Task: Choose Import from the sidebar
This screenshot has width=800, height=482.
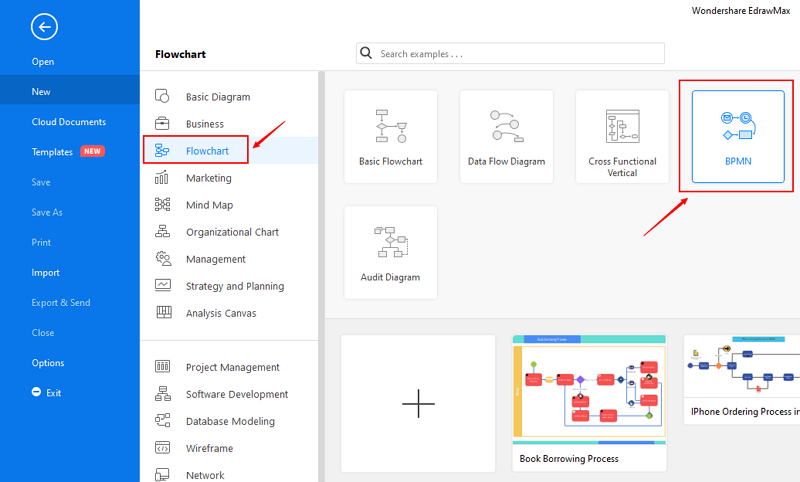Action: point(45,272)
